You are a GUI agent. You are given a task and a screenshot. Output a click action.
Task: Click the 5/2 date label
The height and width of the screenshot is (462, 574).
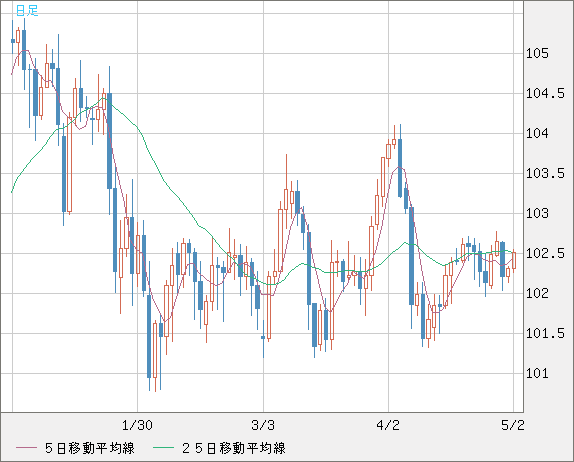click(512, 425)
